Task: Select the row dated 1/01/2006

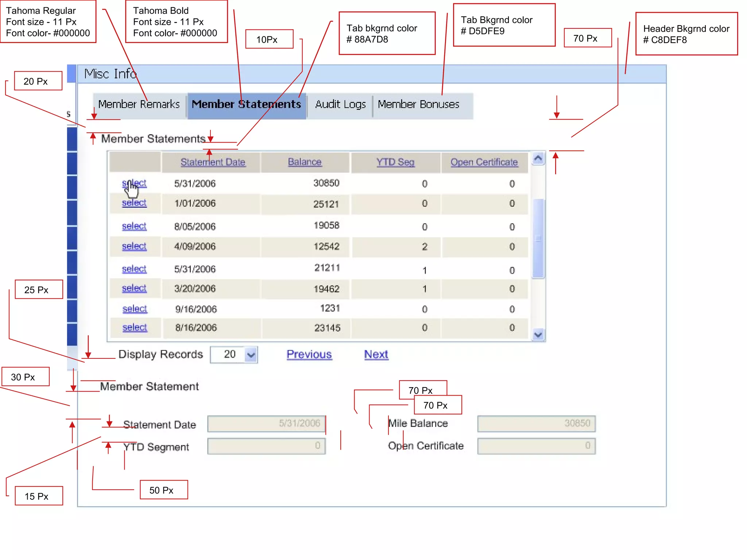Action: (x=134, y=203)
